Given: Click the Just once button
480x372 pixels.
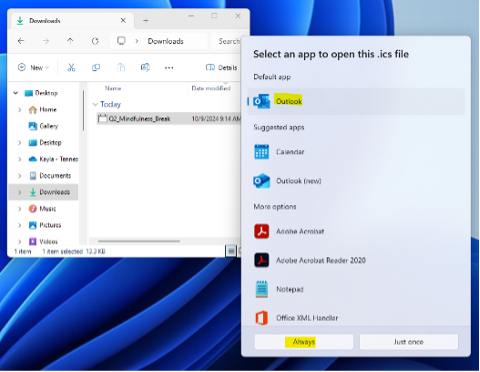Looking at the screenshot, I should 409,342.
